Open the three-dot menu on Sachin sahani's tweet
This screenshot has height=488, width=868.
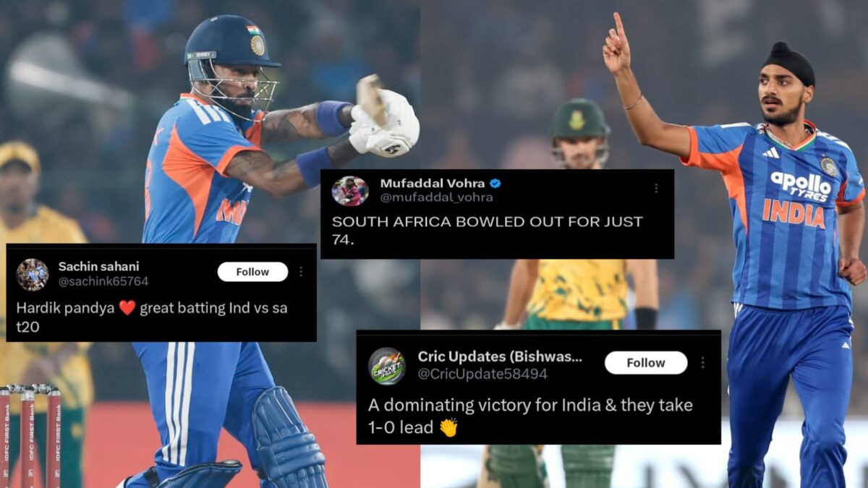[x=302, y=272]
